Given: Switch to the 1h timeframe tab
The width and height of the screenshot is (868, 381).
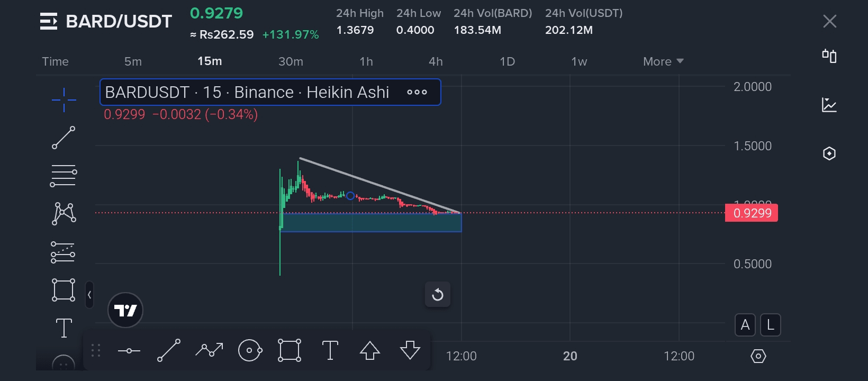Looking at the screenshot, I should (366, 61).
